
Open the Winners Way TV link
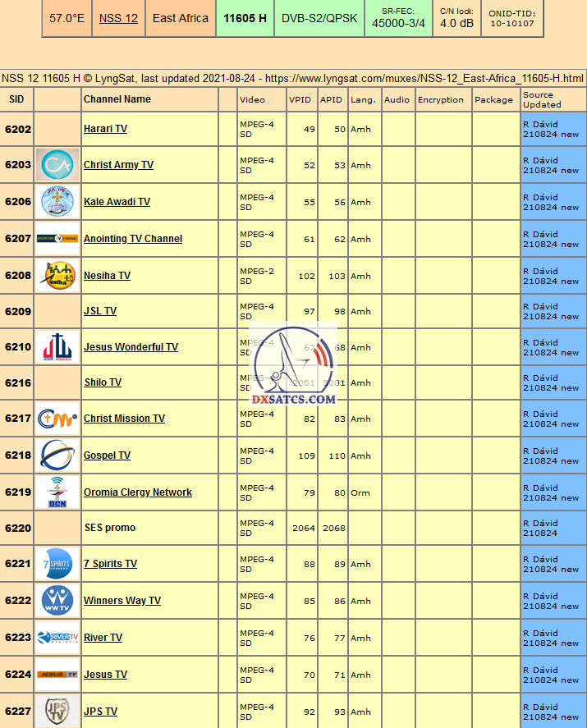122,600
